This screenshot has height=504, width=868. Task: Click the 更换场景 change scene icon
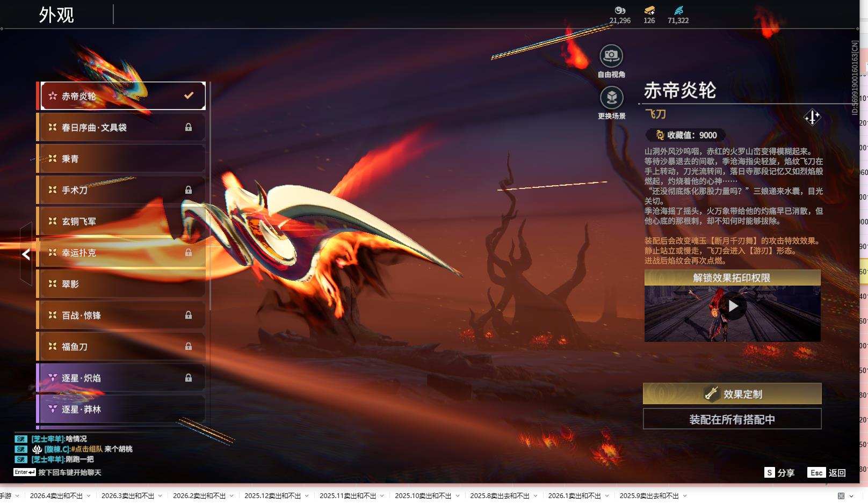pyautogui.click(x=611, y=98)
